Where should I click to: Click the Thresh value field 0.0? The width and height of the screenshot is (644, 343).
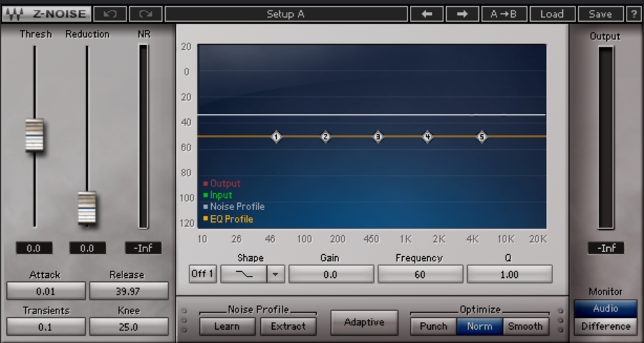pos(34,248)
